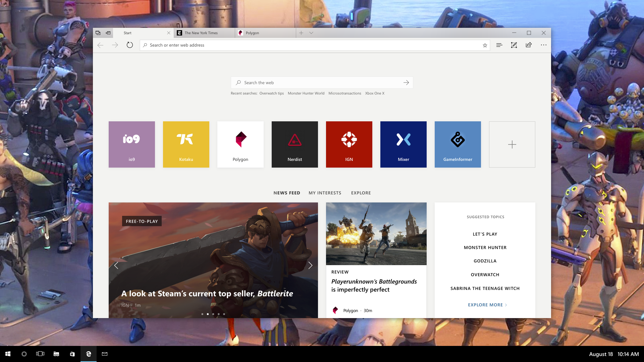Click the taskbar date and time

pos(614,354)
